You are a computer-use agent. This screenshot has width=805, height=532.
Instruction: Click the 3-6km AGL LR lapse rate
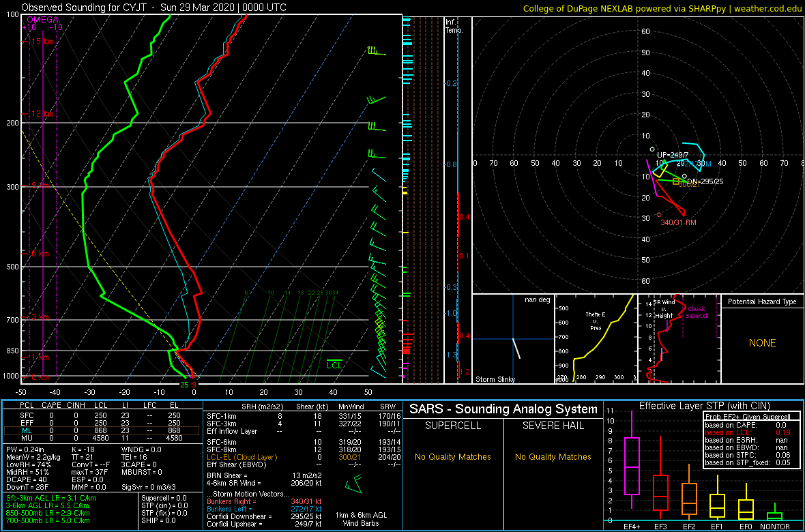[51, 506]
